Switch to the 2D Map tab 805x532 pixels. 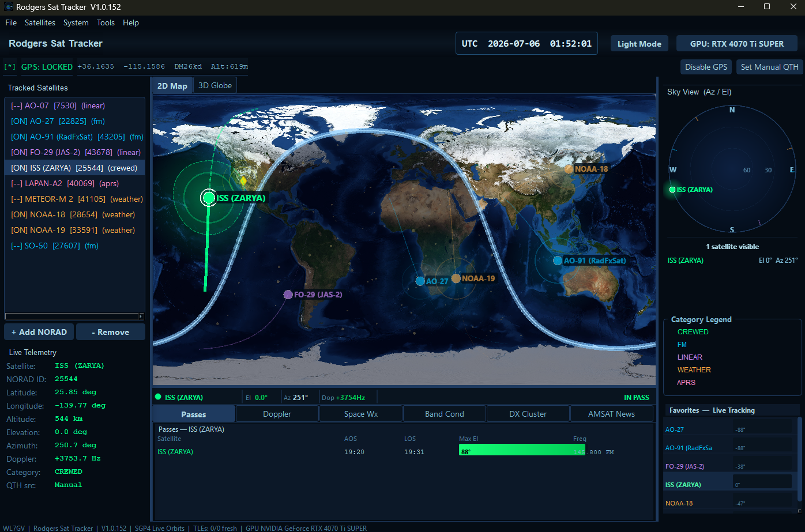172,85
